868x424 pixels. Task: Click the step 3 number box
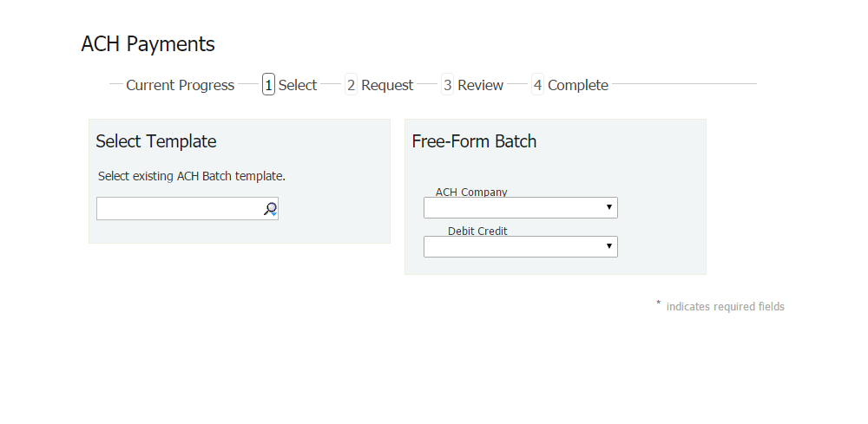click(447, 85)
